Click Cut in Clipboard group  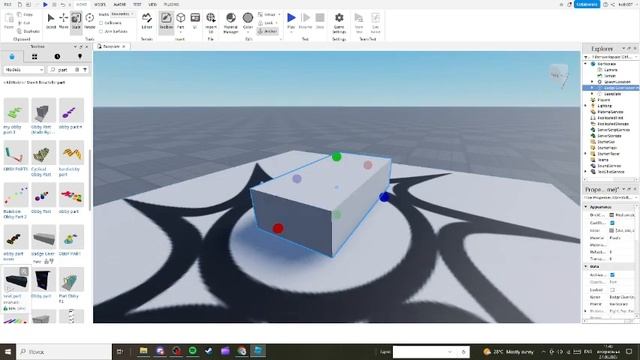pyautogui.click(x=24, y=23)
